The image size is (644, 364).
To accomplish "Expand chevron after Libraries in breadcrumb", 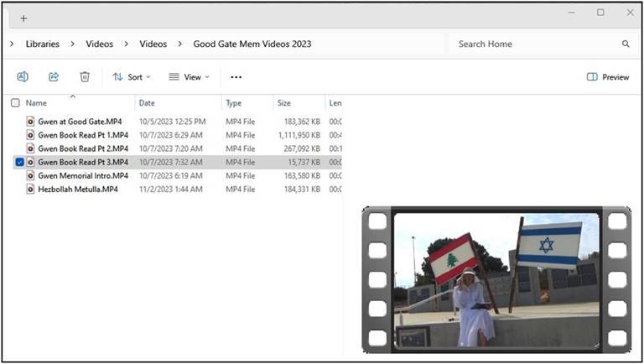I will point(73,44).
